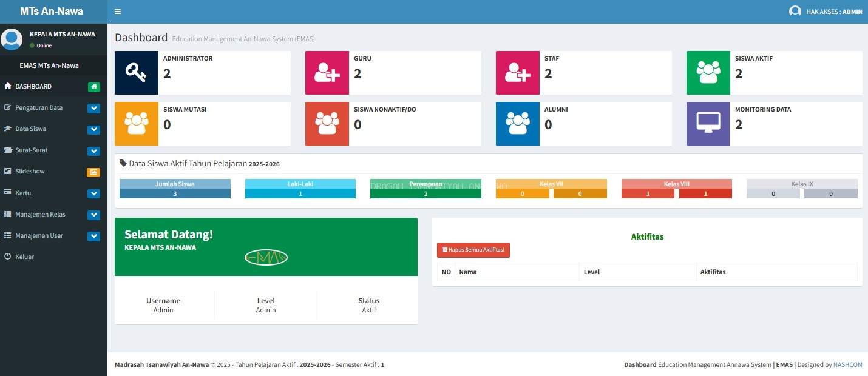Select Keluar to log out
This screenshot has height=376, width=868.
[x=24, y=257]
